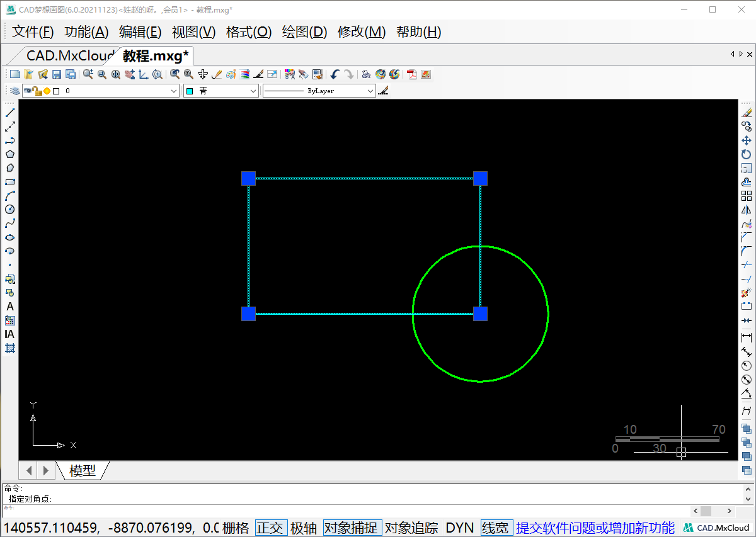Click the Save file icon

(x=57, y=74)
